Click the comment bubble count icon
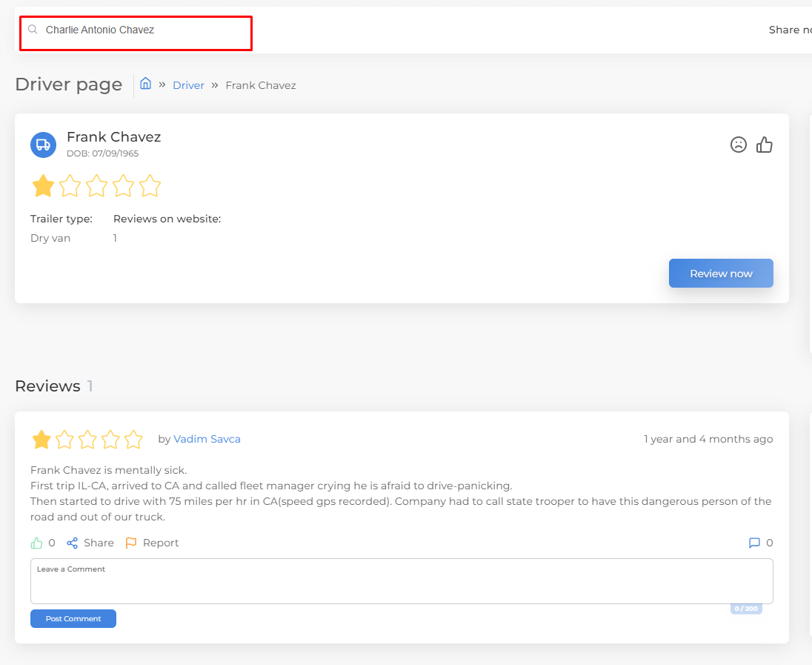 pyautogui.click(x=754, y=543)
